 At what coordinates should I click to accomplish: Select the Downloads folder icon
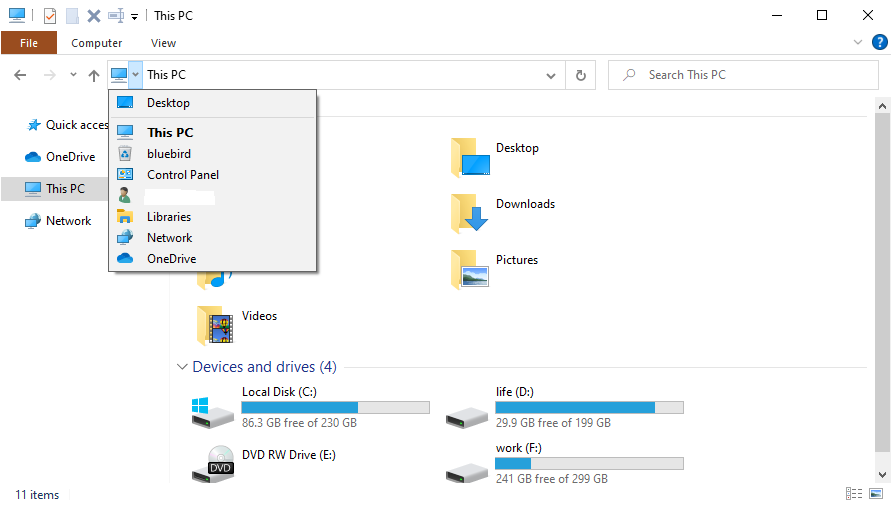click(470, 213)
